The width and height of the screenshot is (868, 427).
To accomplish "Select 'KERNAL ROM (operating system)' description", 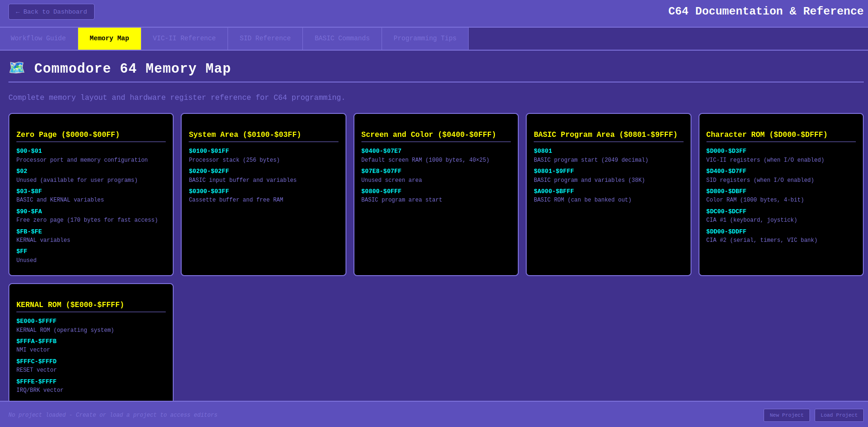I will [x=65, y=330].
